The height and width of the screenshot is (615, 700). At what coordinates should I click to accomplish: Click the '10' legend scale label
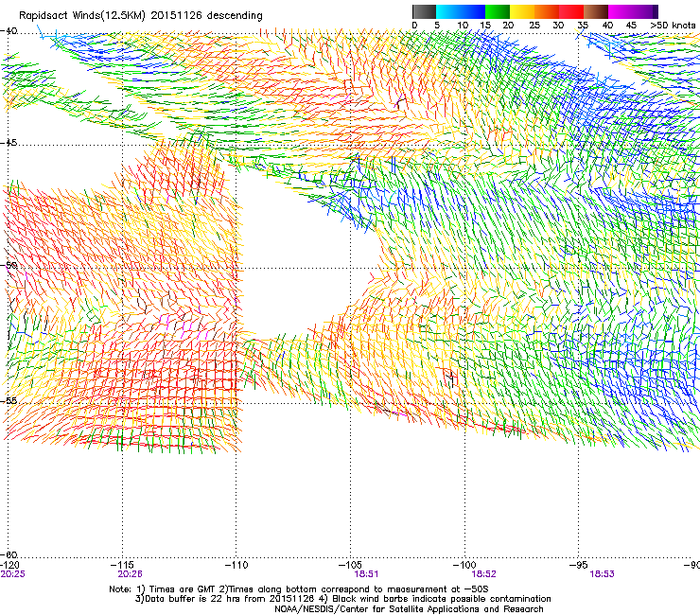click(463, 26)
